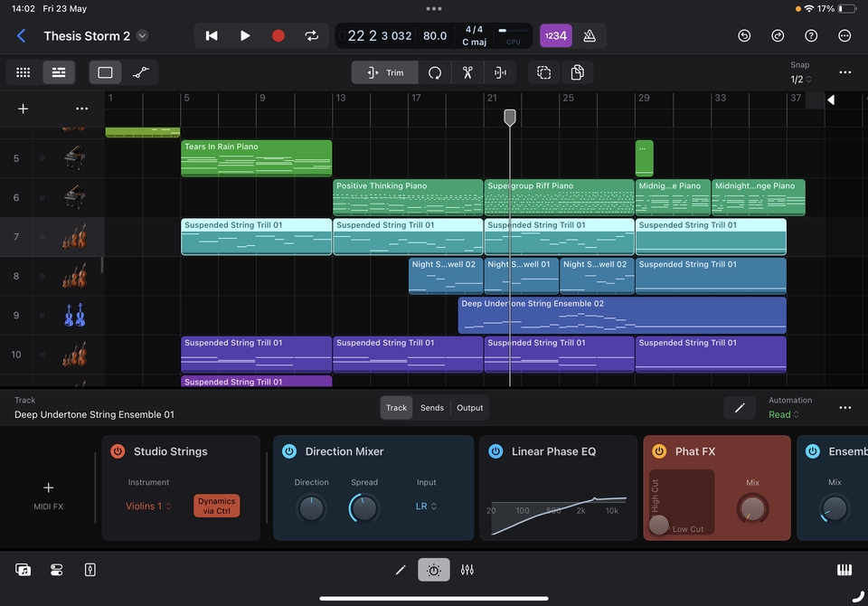Open the Inspector icon in the bottom bar
The image size is (868, 606).
point(56,570)
